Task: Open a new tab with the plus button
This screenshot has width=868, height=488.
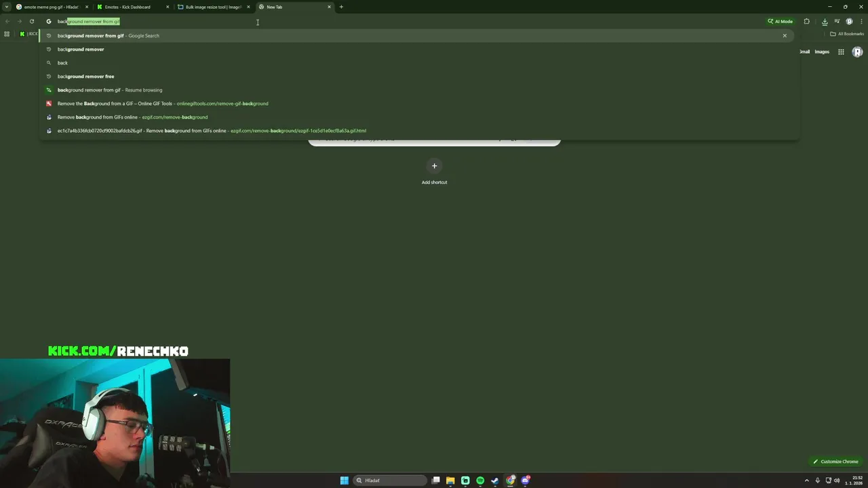Action: tap(341, 7)
